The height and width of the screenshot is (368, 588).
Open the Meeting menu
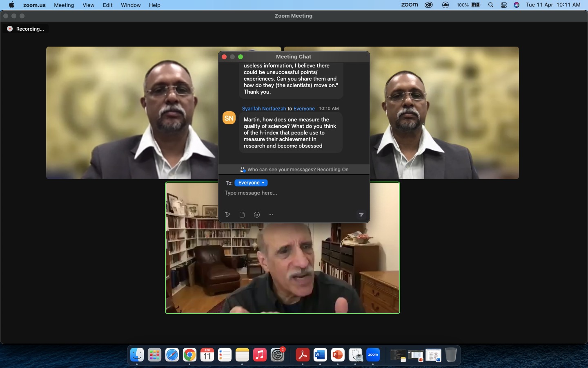[x=64, y=5]
